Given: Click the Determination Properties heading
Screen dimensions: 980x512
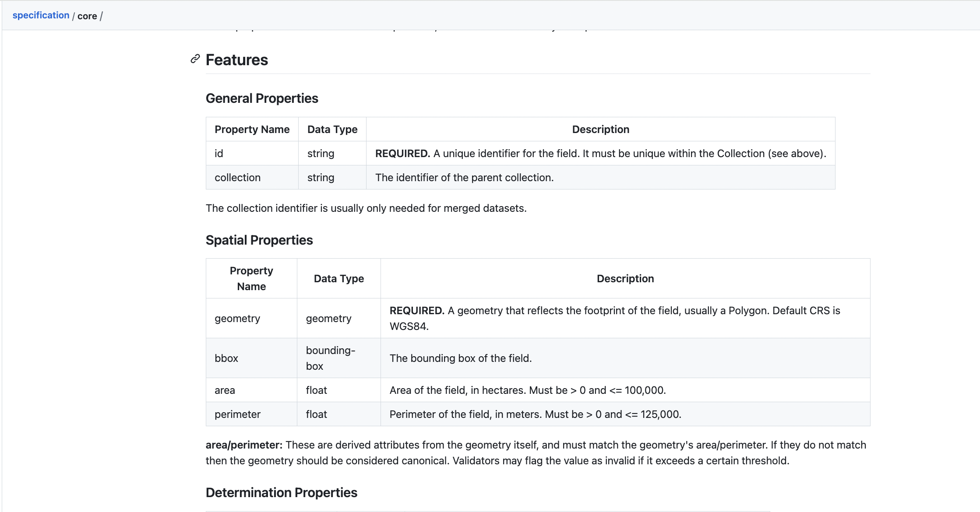Looking at the screenshot, I should 282,492.
